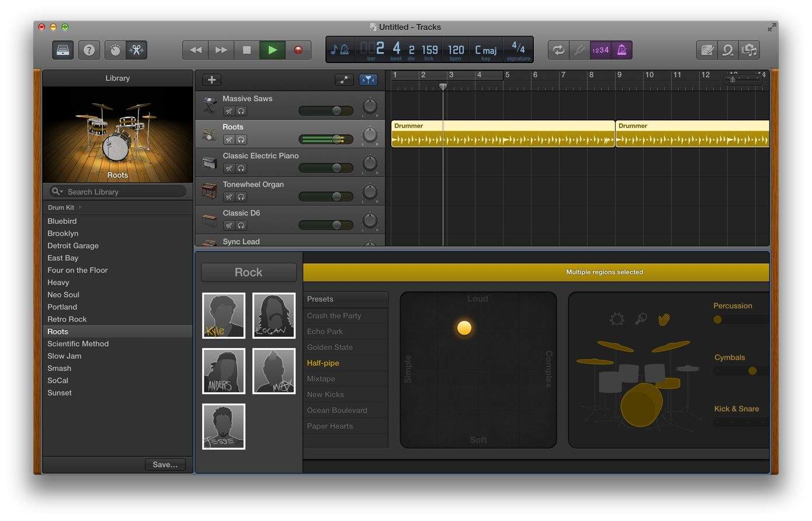The width and height of the screenshot is (812, 521).
Task: Show the Apple Loops browser
Action: pos(728,50)
